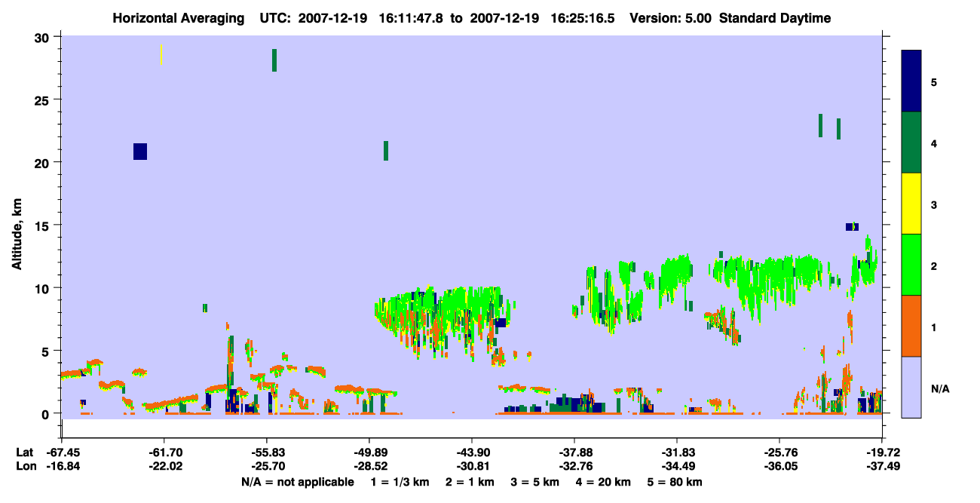Click the '1 = 1/3 km' legend entry
Image resolution: width=980 pixels, height=503 pixels.
click(x=400, y=482)
